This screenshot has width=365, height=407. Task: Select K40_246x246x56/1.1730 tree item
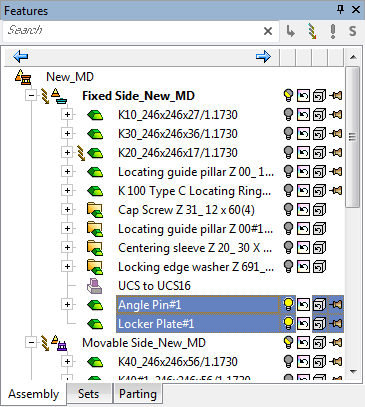click(178, 362)
